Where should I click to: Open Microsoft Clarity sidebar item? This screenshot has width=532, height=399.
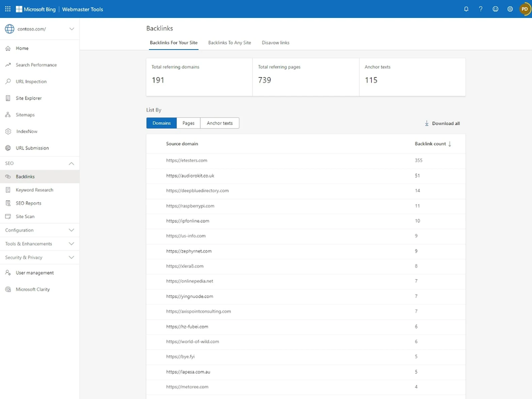33,289
